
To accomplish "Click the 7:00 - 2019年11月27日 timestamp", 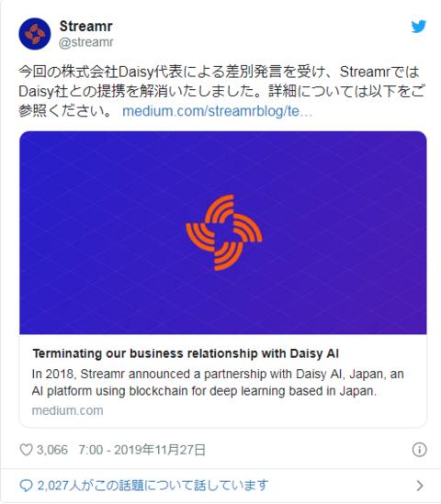I will pos(141,450).
